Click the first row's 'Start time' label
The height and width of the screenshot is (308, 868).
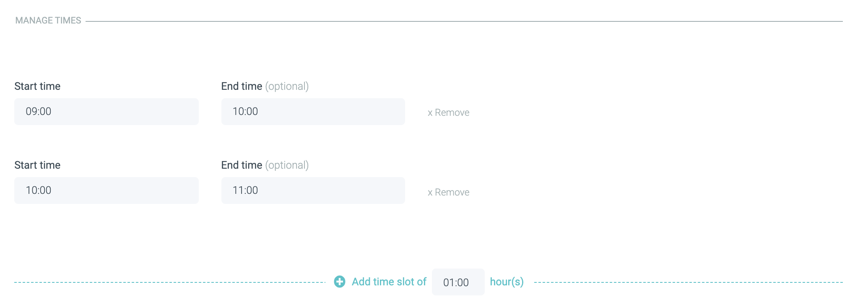click(37, 86)
